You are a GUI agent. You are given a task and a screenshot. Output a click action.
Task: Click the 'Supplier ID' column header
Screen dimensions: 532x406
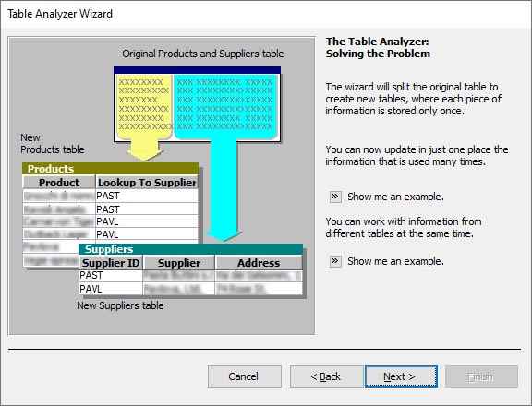click(111, 263)
